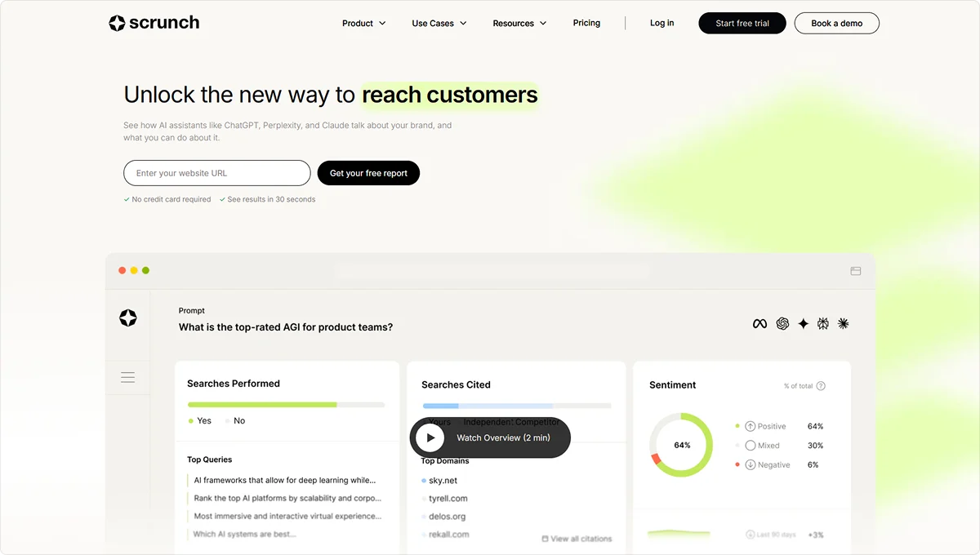Image resolution: width=980 pixels, height=555 pixels.
Task: Click the Searches Performed progress bar
Action: pos(286,405)
